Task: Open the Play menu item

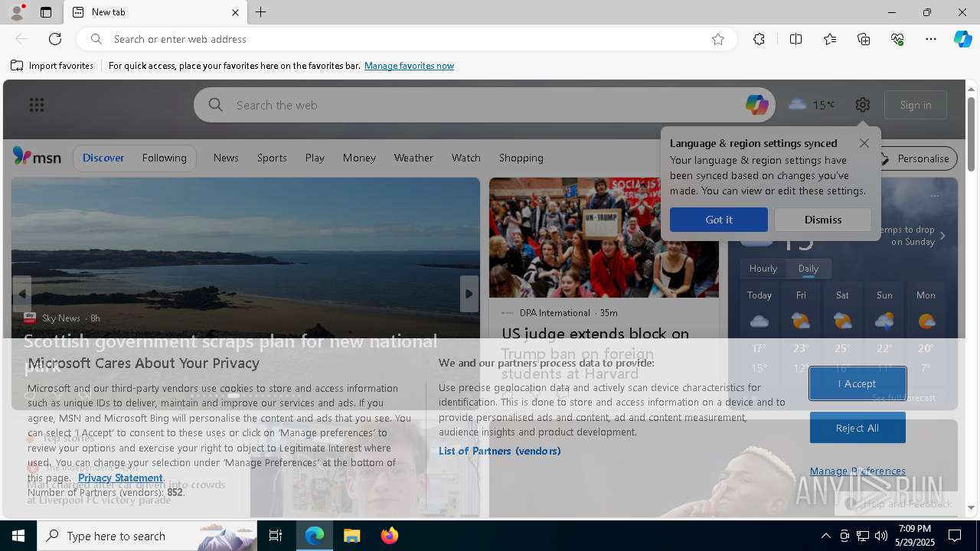Action: point(315,158)
